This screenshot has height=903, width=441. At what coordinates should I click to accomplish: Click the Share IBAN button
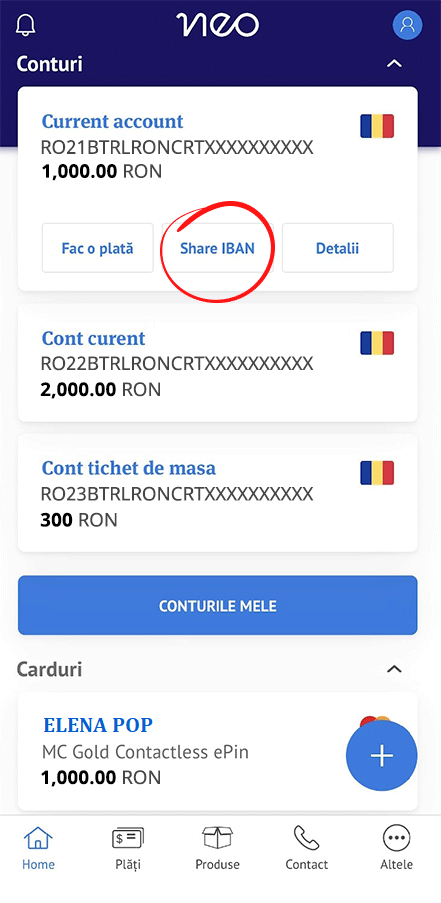[x=217, y=248]
